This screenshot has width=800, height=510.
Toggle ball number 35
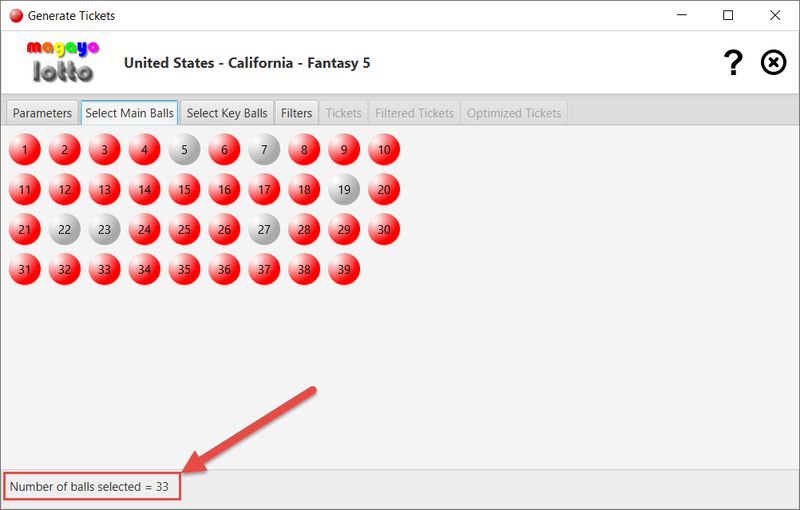[x=184, y=269]
